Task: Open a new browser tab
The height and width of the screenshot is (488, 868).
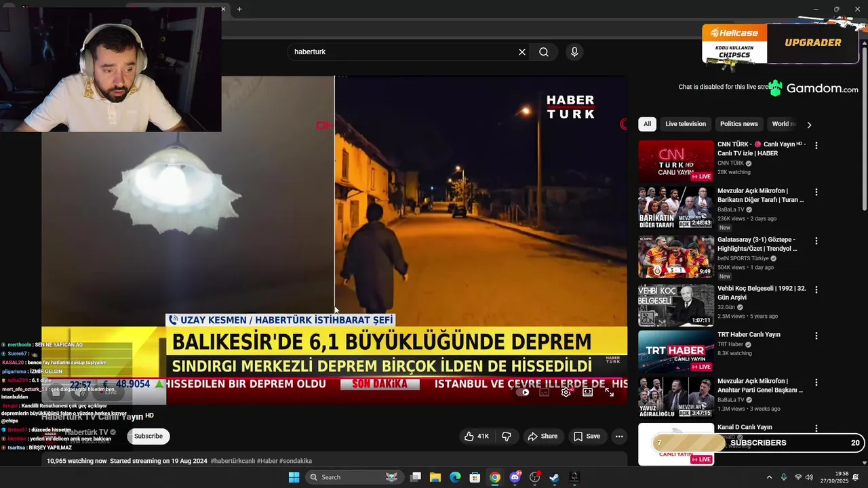Action: [x=239, y=9]
